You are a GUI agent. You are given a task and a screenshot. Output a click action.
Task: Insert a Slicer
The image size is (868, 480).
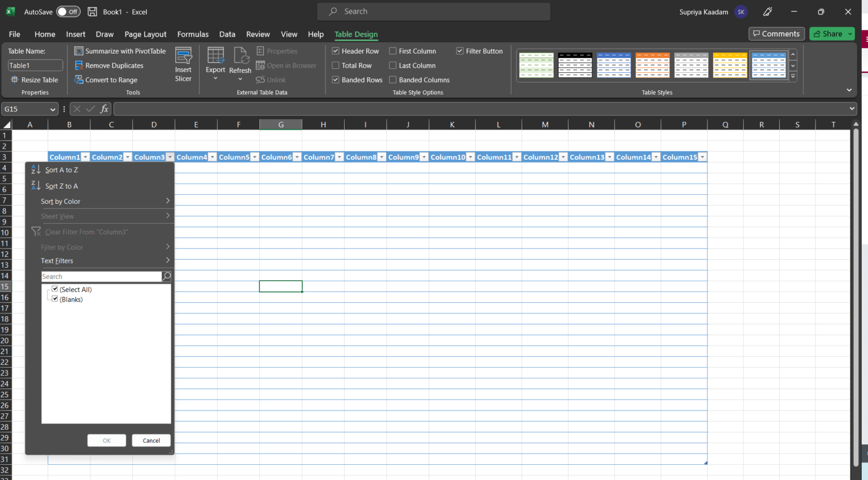(x=183, y=64)
